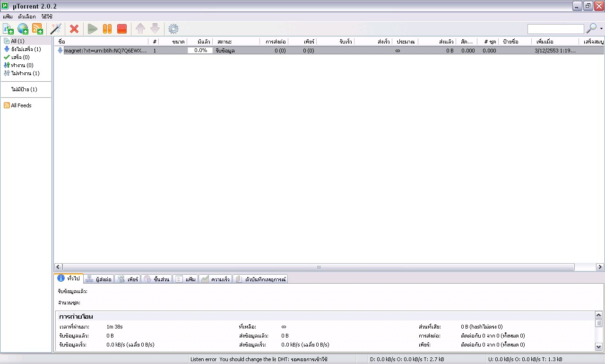The width and height of the screenshot is (605, 364).
Task: Click the Listen error status bar message
Action: [x=233, y=359]
